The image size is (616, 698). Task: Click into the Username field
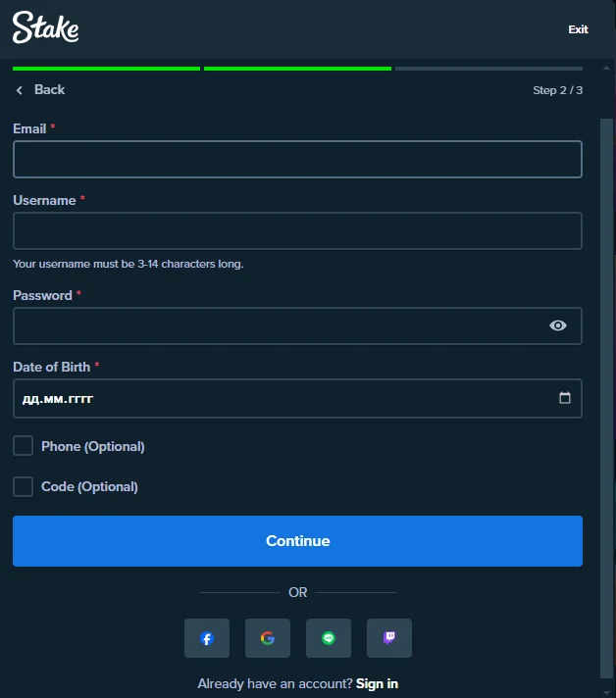click(297, 230)
